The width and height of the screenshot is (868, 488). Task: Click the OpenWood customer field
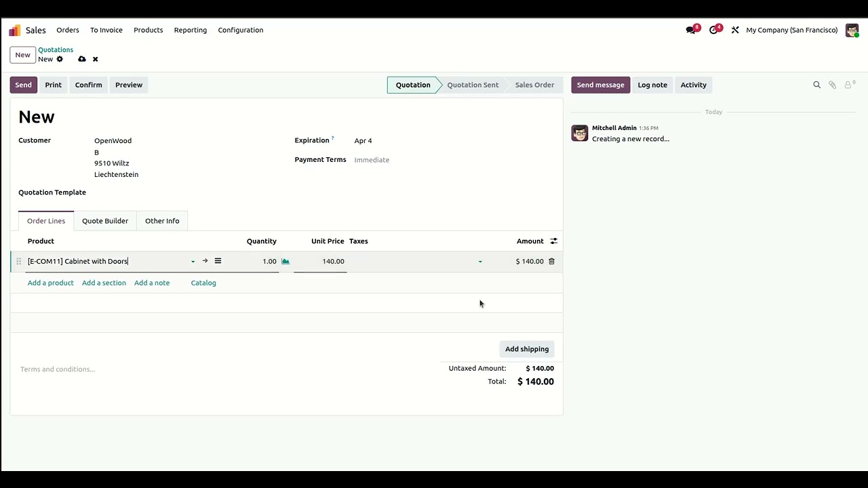(113, 141)
